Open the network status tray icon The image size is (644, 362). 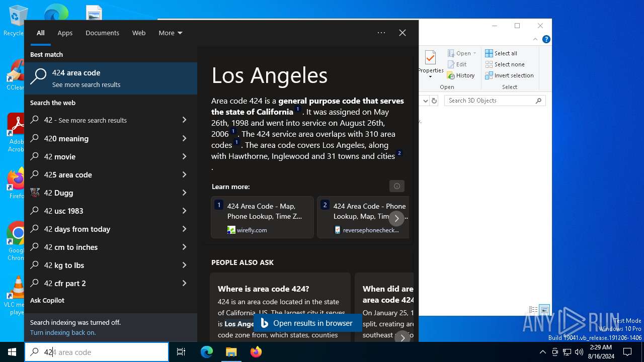click(567, 352)
